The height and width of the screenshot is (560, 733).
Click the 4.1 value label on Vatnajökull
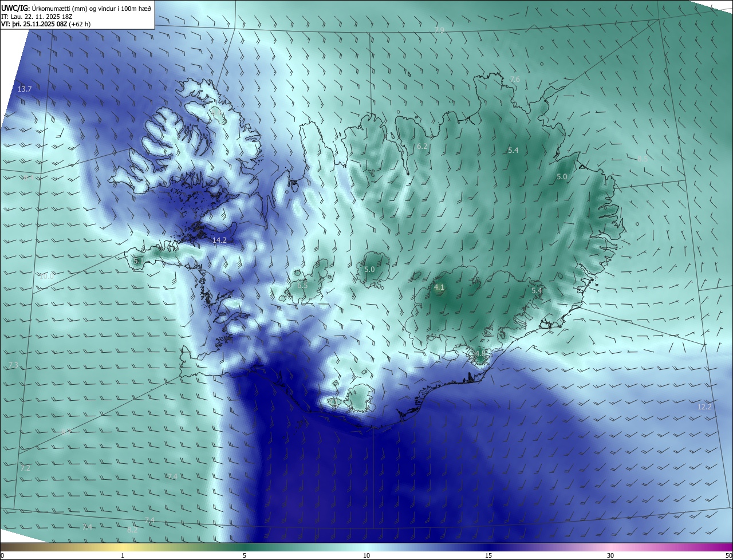(439, 287)
